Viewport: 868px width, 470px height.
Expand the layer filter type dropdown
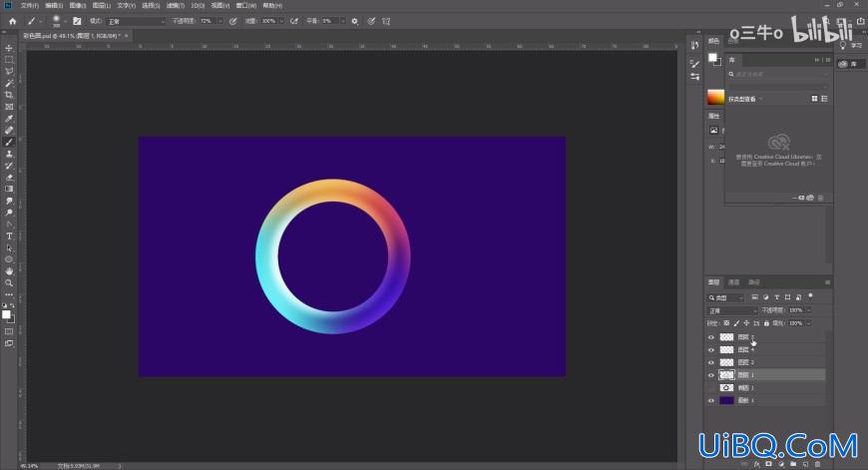pyautogui.click(x=725, y=297)
